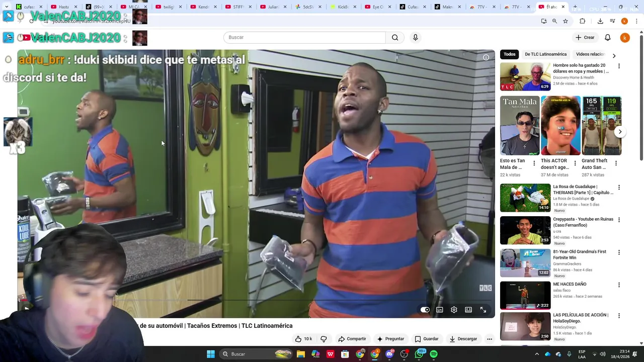Screen dimensions: 644x362
Task: Bookmark page with star icon
Action: (x=566, y=21)
